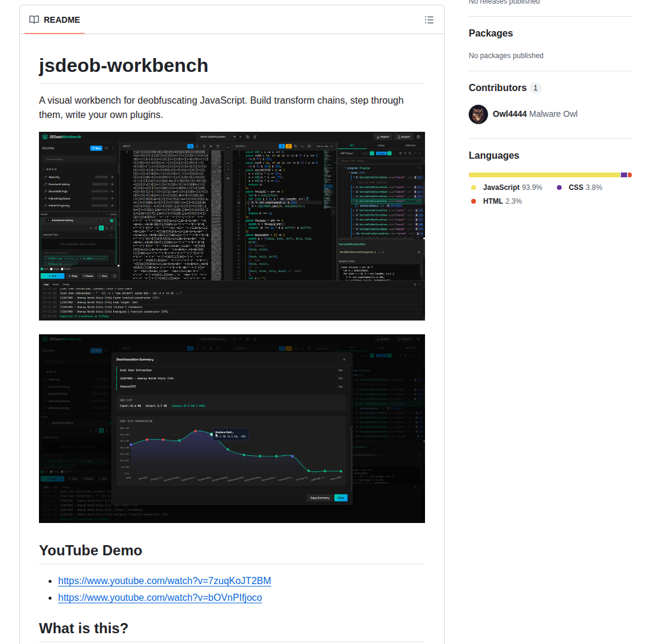The image size is (651, 644).
Task: Open the first workbench screenshot image
Action: (x=232, y=226)
